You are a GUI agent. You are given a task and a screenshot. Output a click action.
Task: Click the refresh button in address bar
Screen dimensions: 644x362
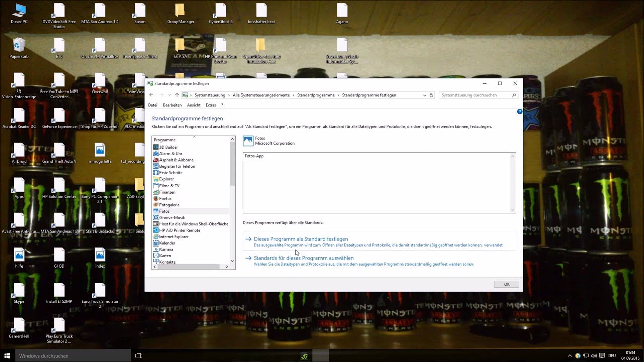coord(431,95)
